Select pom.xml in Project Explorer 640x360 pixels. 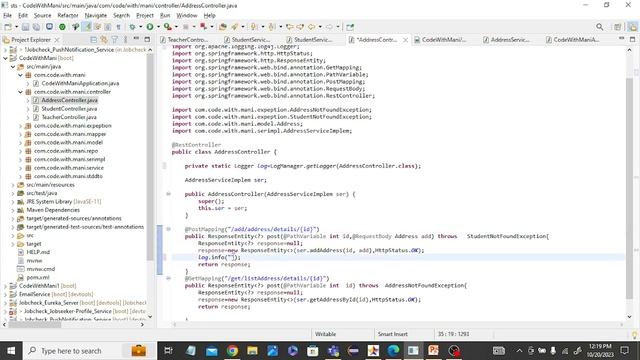[x=38, y=278]
